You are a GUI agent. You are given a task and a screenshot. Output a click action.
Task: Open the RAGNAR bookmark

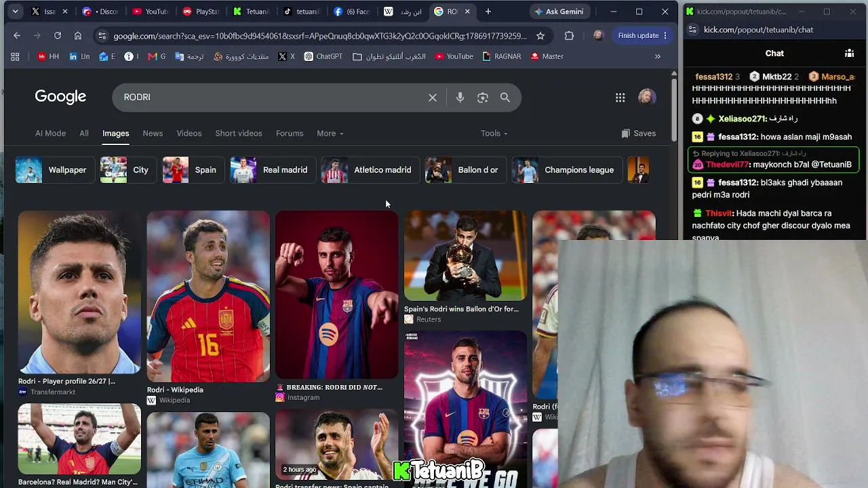point(501,56)
